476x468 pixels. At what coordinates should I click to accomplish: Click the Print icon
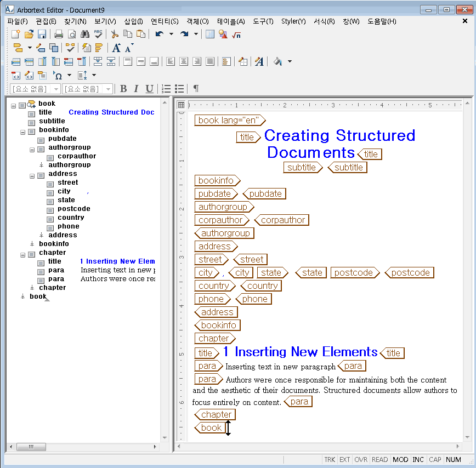59,34
